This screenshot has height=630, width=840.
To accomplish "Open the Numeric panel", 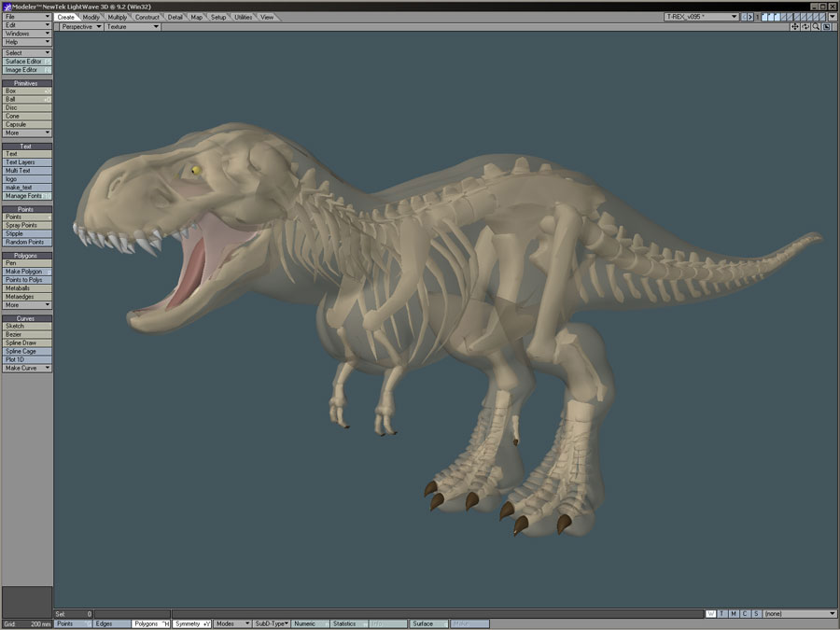I will 310,623.
